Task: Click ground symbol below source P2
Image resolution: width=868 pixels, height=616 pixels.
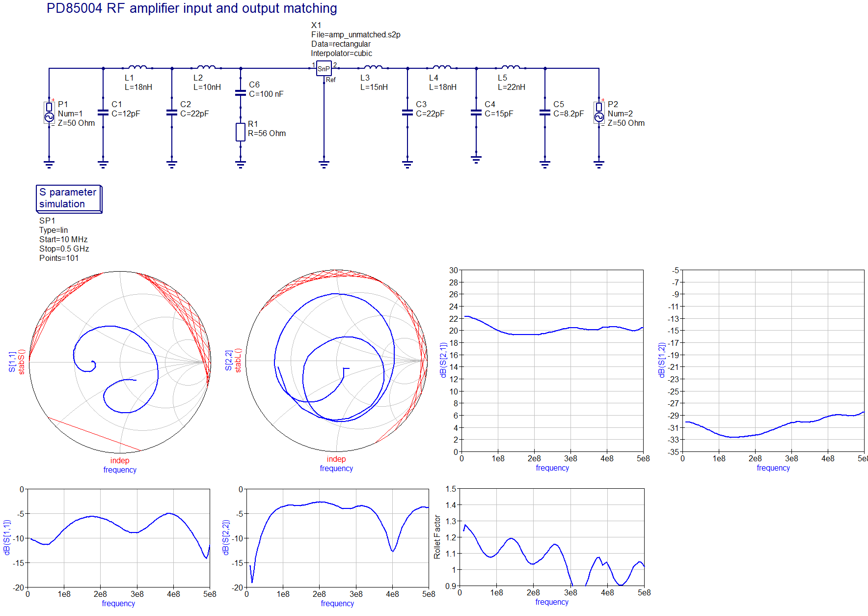Action: click(x=599, y=164)
